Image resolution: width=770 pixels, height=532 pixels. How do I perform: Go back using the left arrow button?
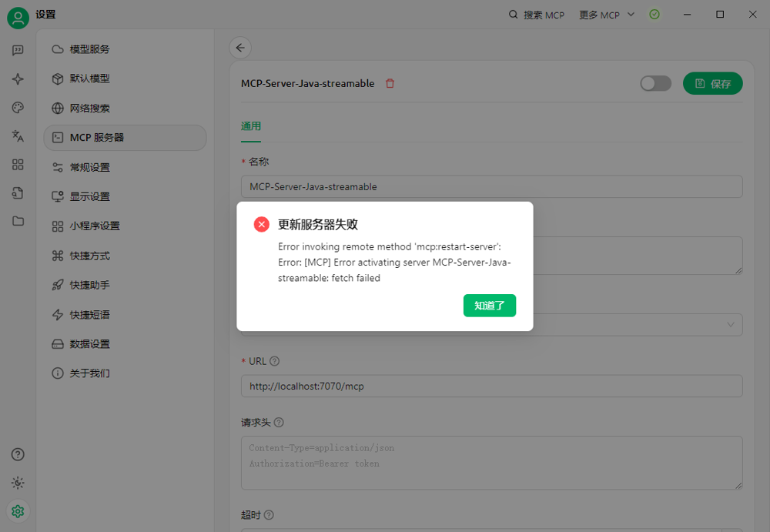(x=240, y=48)
